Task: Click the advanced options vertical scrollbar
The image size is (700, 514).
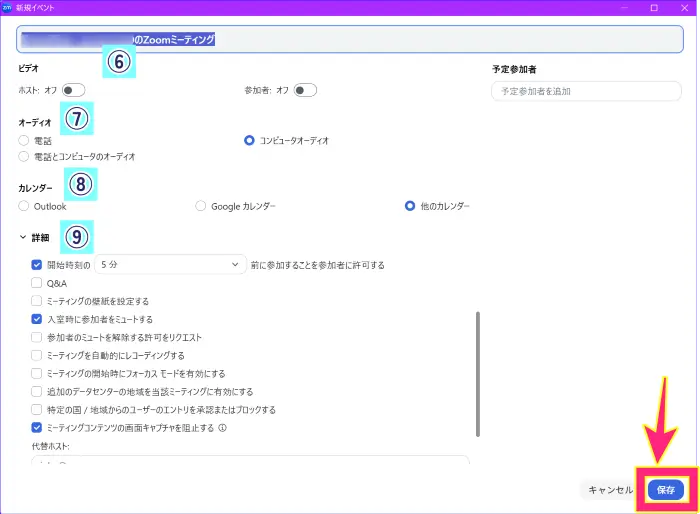Action: tap(478, 374)
